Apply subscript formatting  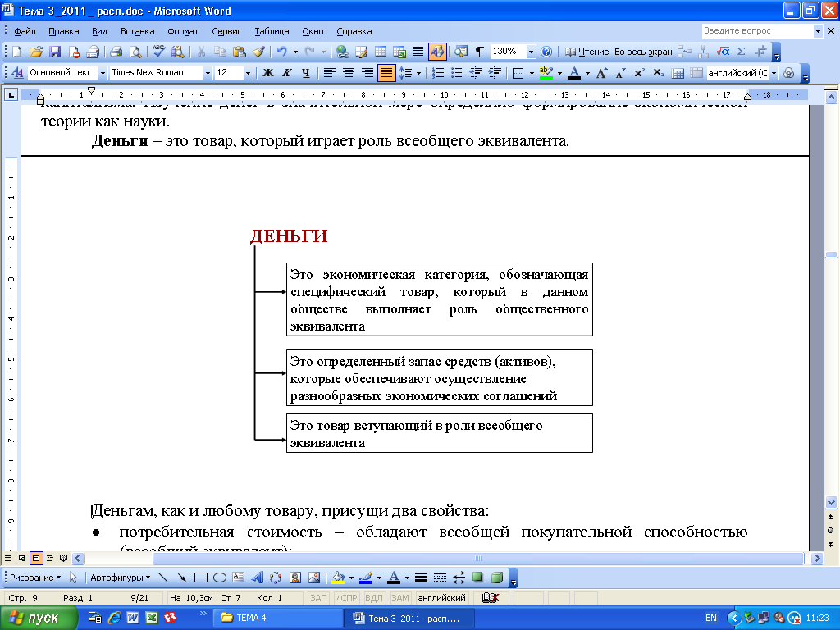tap(659, 73)
